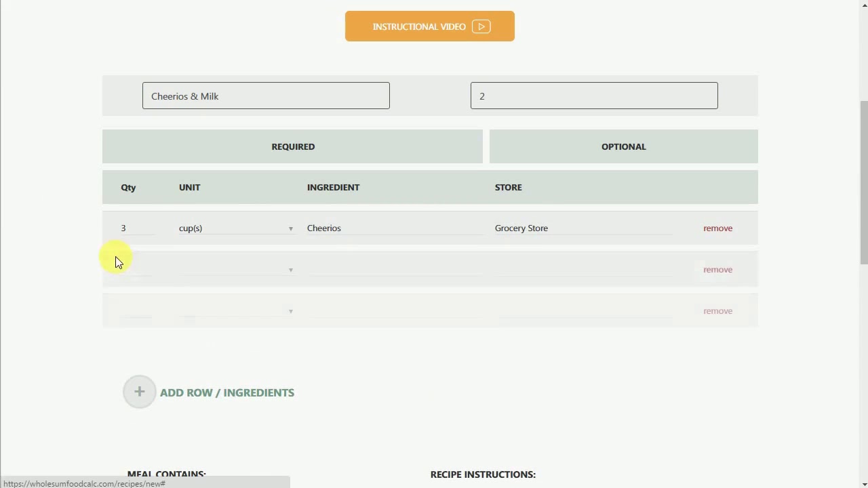Remove the Cheerios ingredient row
The height and width of the screenshot is (488, 868).
(x=717, y=228)
